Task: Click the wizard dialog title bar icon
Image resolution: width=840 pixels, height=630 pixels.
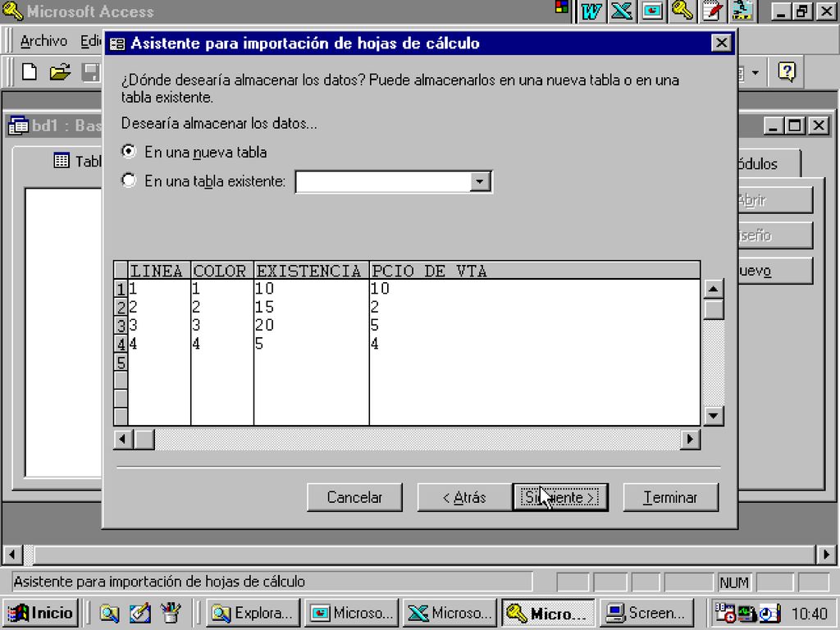Action: click(116, 43)
